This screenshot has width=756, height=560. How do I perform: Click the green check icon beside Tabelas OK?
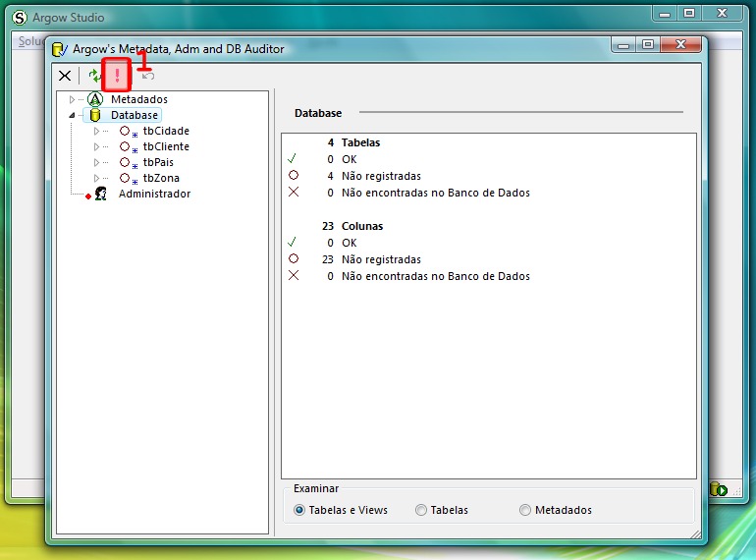tap(293, 158)
